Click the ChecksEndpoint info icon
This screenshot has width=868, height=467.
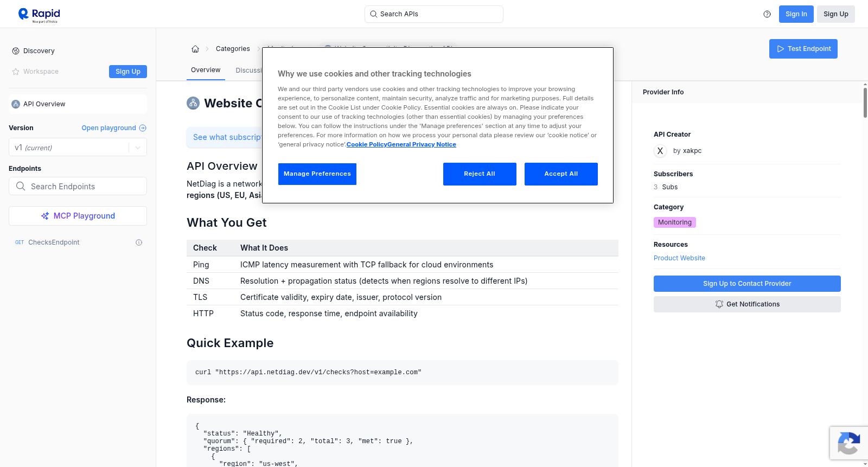point(139,242)
